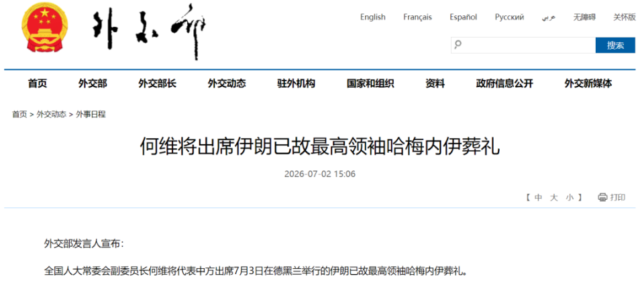Open the 首页 navigation menu item
The width and height of the screenshot is (644, 301).
tap(38, 84)
